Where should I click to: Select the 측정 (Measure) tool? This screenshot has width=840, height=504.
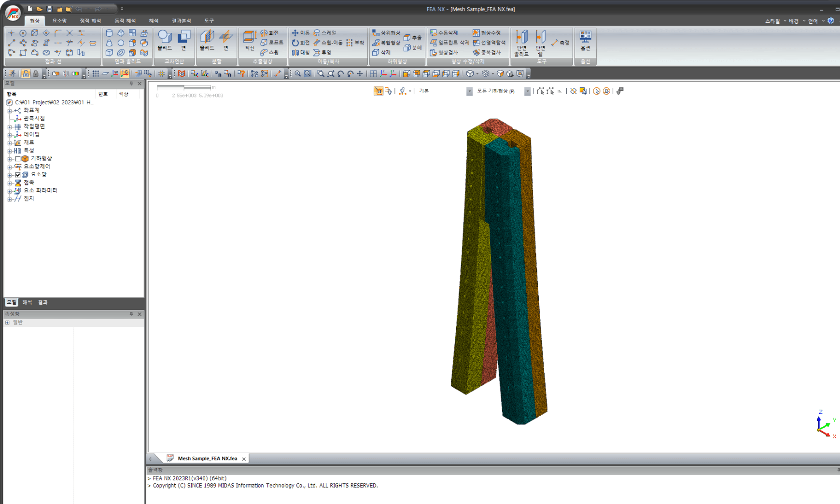(560, 42)
